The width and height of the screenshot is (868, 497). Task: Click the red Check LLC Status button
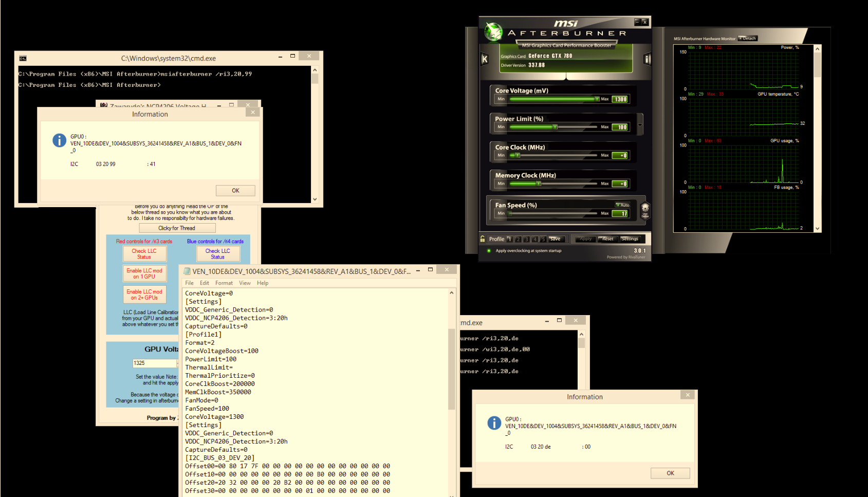144,254
